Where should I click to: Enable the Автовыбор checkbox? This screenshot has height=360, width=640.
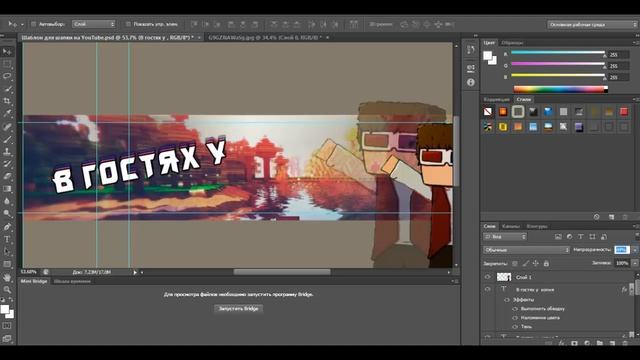[x=34, y=24]
